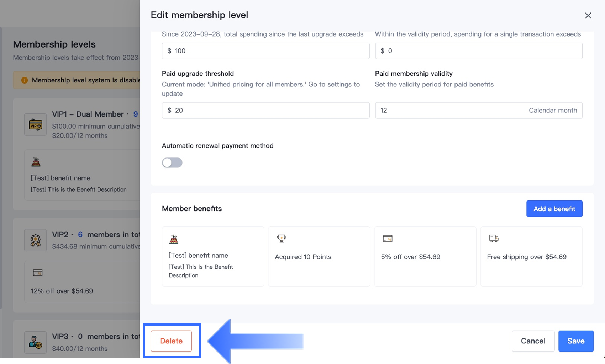Save the membership level changes
Viewport: 605px width, 364px height.
tap(575, 341)
